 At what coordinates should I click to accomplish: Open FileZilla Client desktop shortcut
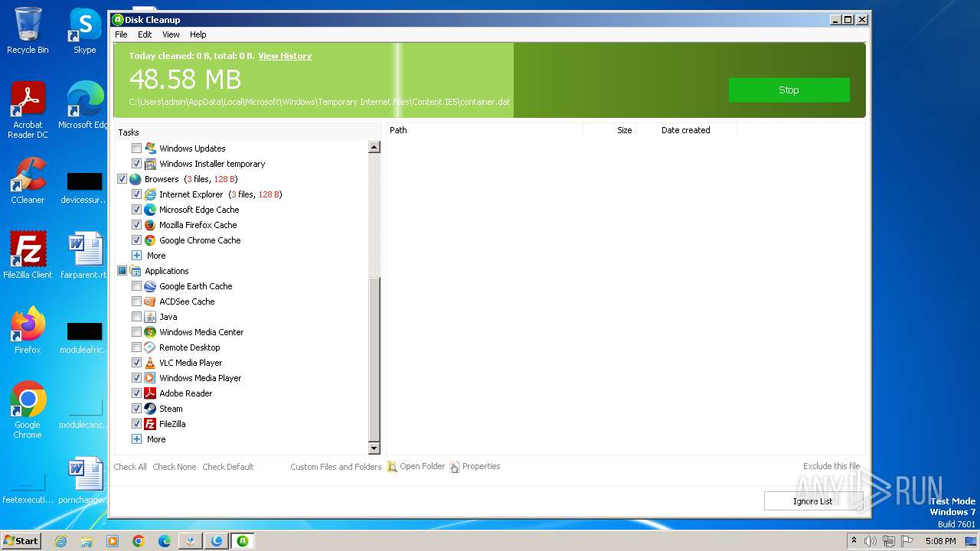(28, 256)
